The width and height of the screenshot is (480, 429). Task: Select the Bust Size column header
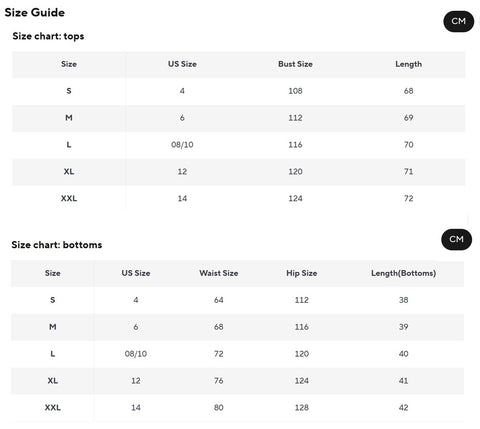(295, 64)
